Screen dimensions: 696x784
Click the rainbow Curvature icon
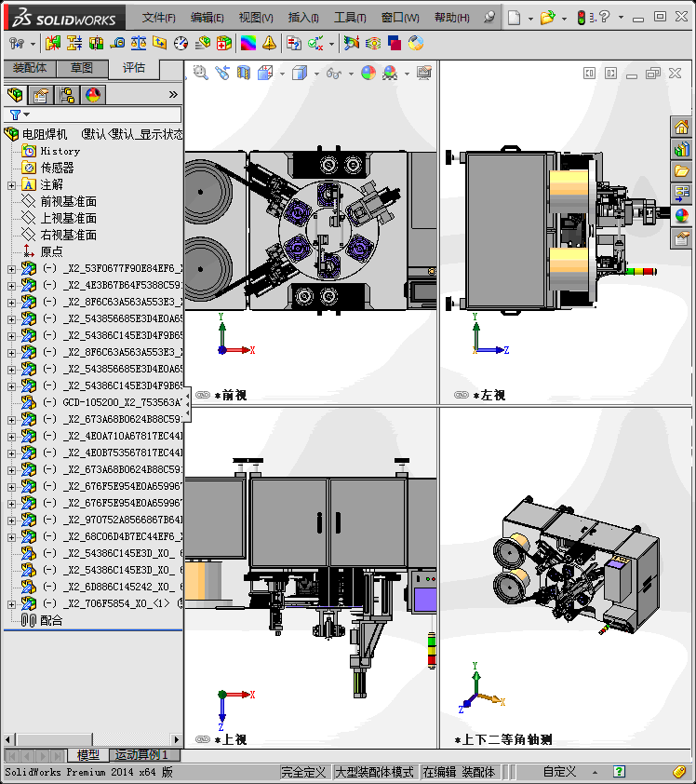[x=248, y=44]
